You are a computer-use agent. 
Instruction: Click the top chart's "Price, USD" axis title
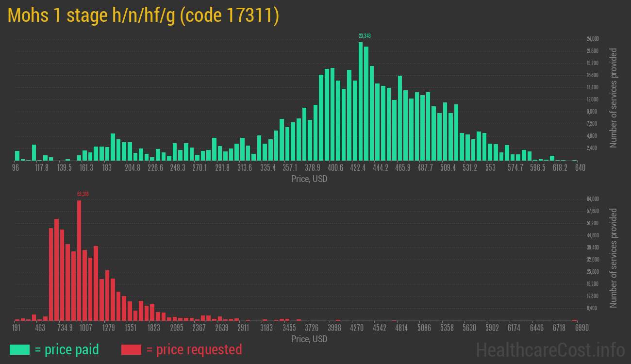coord(309,179)
